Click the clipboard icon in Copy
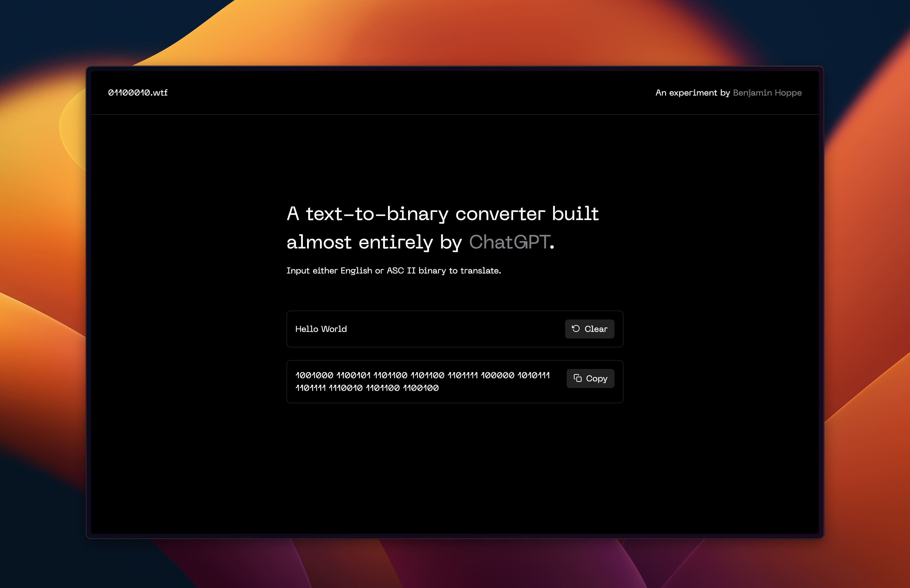Image resolution: width=910 pixels, height=588 pixels. pos(578,378)
